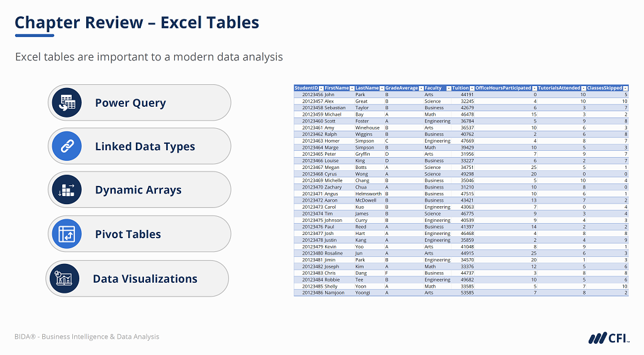Click the CFI logo

coord(609,338)
